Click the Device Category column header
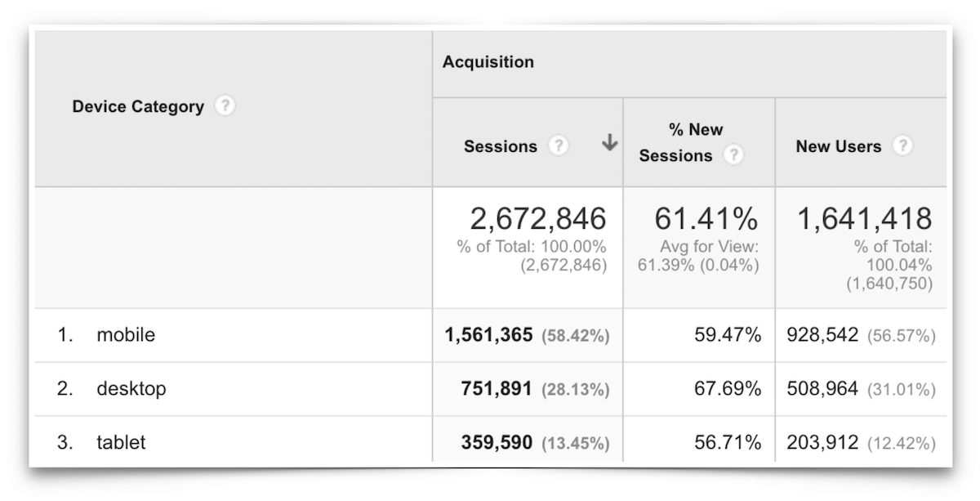Image resolution: width=980 pixels, height=501 pixels. (x=138, y=107)
